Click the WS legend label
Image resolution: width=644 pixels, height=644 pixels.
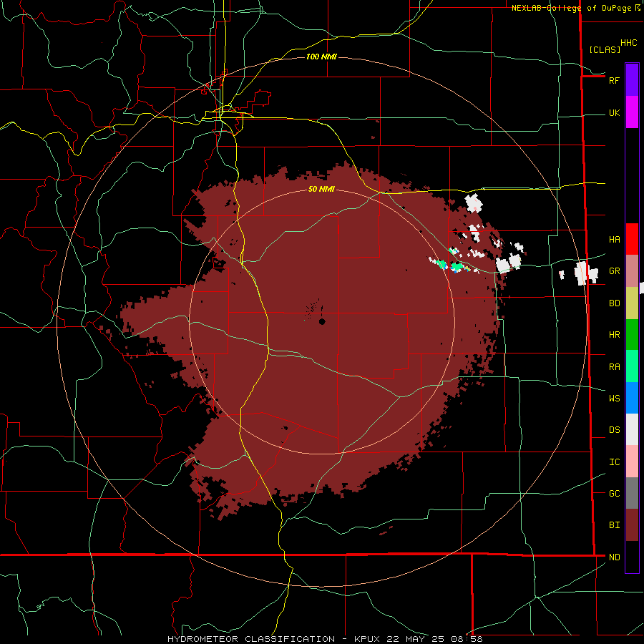[614, 399]
